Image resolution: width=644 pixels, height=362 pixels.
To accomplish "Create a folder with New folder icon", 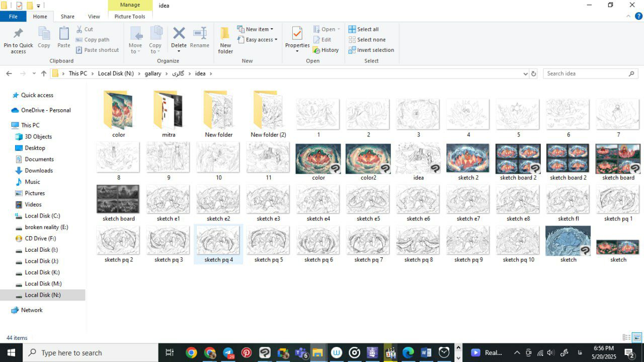I will (225, 39).
